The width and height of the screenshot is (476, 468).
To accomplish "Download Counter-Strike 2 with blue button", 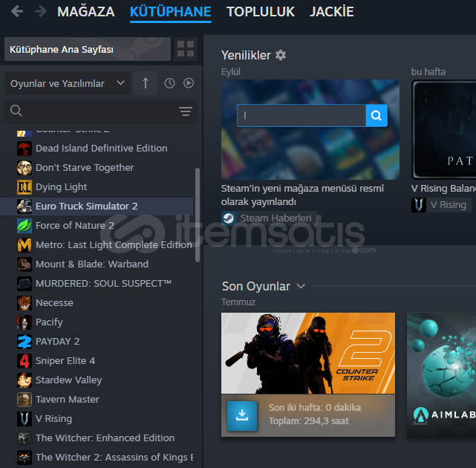I will pos(242,415).
